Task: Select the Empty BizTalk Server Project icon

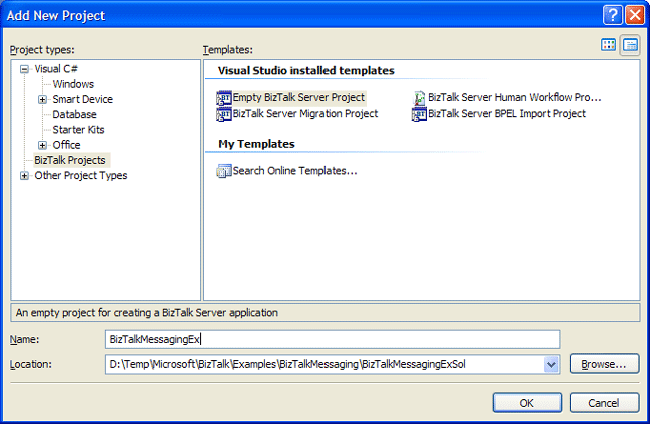Action: (224, 98)
